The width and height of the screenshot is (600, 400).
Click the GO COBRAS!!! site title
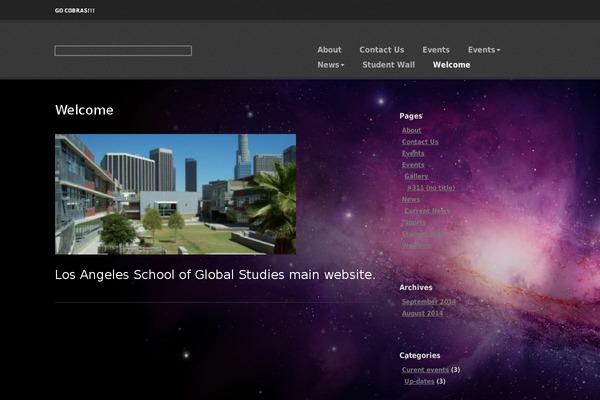[75, 10]
